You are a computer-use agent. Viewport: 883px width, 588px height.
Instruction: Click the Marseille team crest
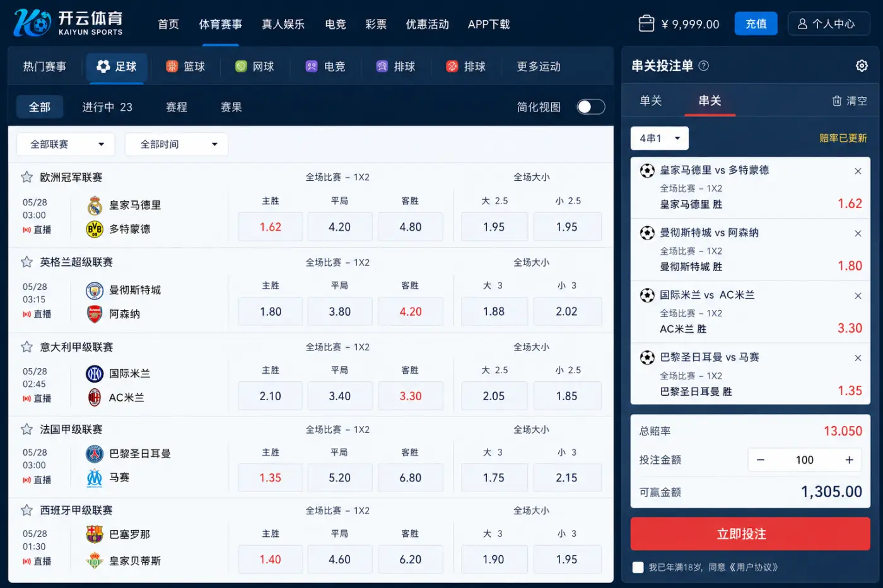tap(95, 478)
